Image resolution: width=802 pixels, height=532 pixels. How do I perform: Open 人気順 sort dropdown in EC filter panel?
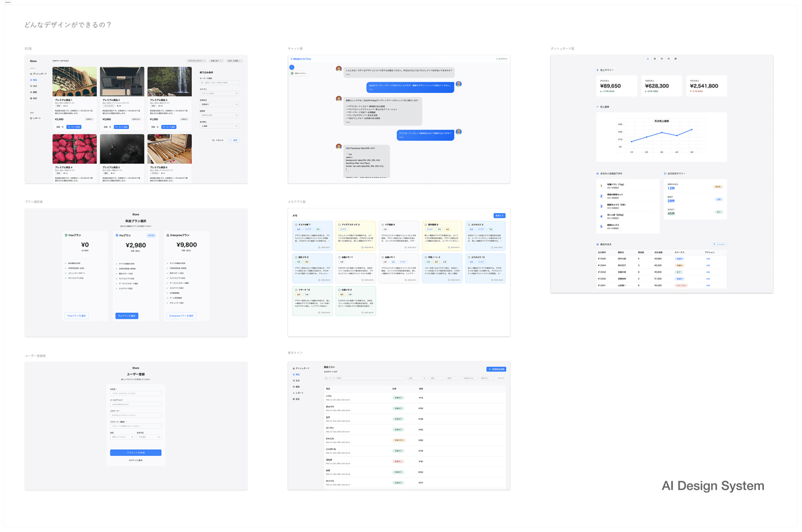click(219, 126)
